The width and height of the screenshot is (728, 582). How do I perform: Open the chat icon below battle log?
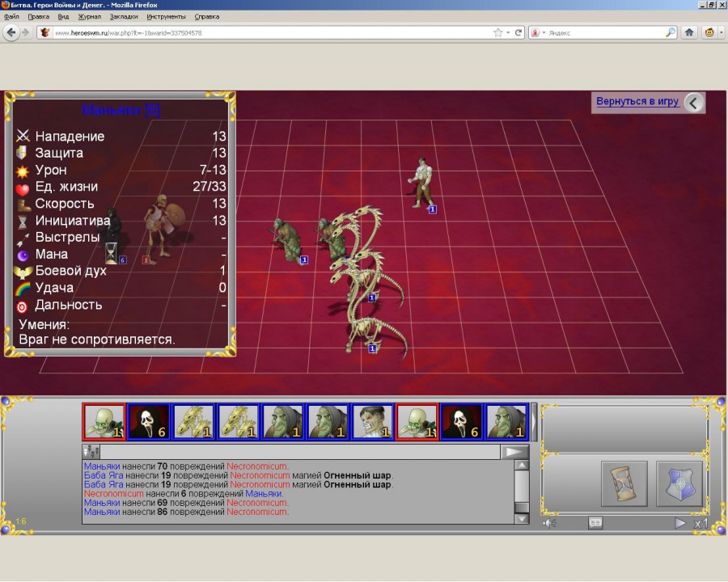[595, 523]
